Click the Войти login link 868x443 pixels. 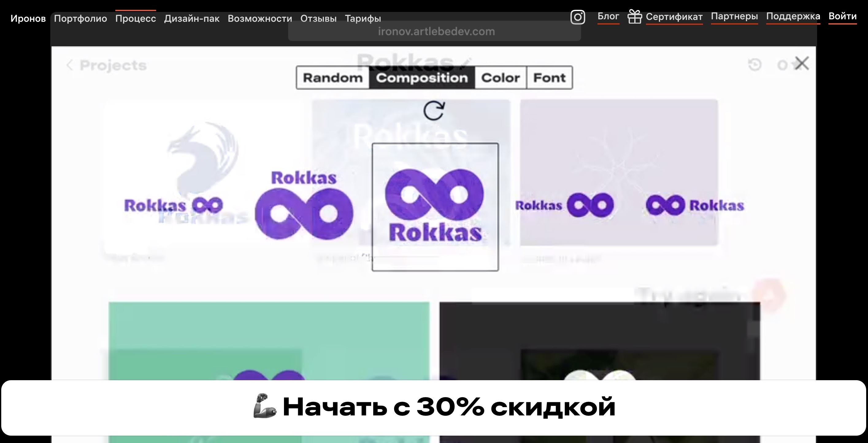pyautogui.click(x=843, y=16)
